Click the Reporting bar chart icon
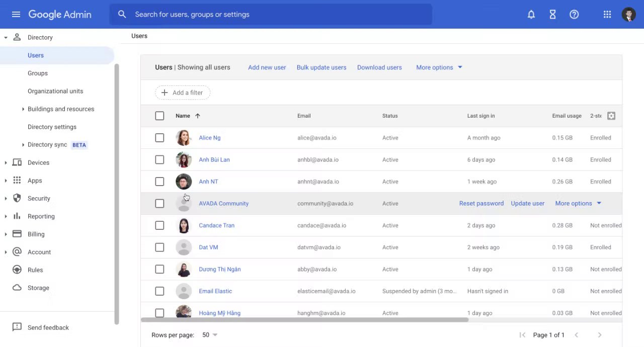This screenshot has width=644, height=347. pyautogui.click(x=17, y=216)
